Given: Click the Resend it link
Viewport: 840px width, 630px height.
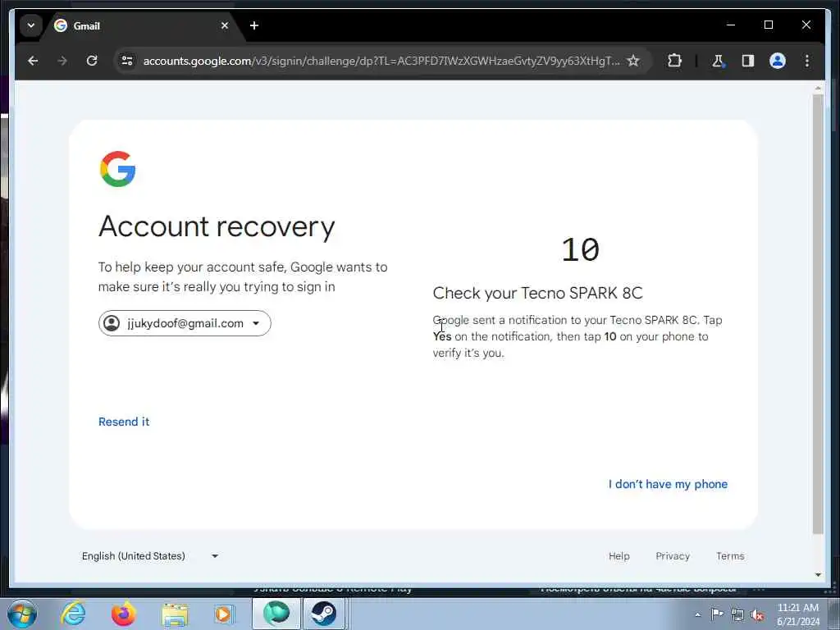Looking at the screenshot, I should coord(124,422).
